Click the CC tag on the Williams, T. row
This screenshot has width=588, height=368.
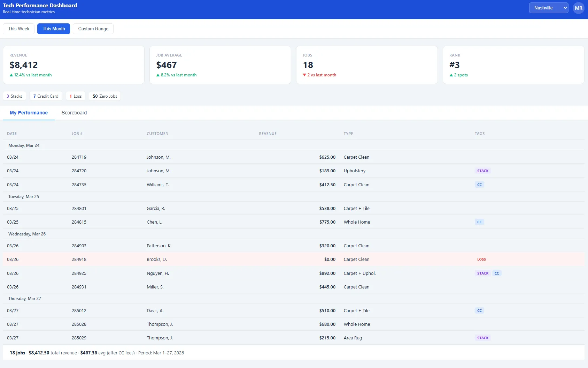tap(480, 185)
